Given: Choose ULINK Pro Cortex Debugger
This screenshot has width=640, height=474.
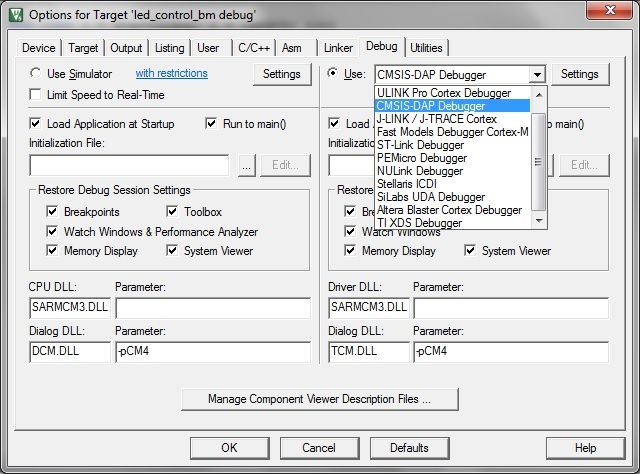Looking at the screenshot, I should tap(452, 93).
